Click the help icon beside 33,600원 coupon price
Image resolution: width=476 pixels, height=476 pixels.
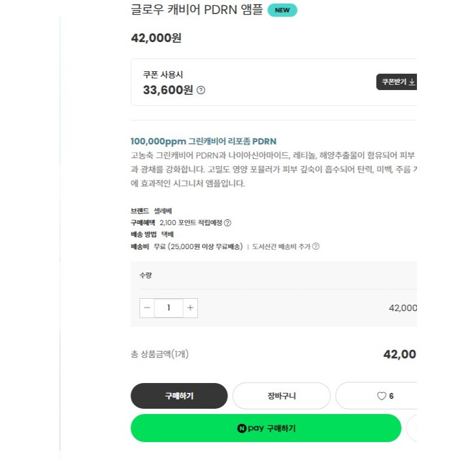click(x=201, y=90)
